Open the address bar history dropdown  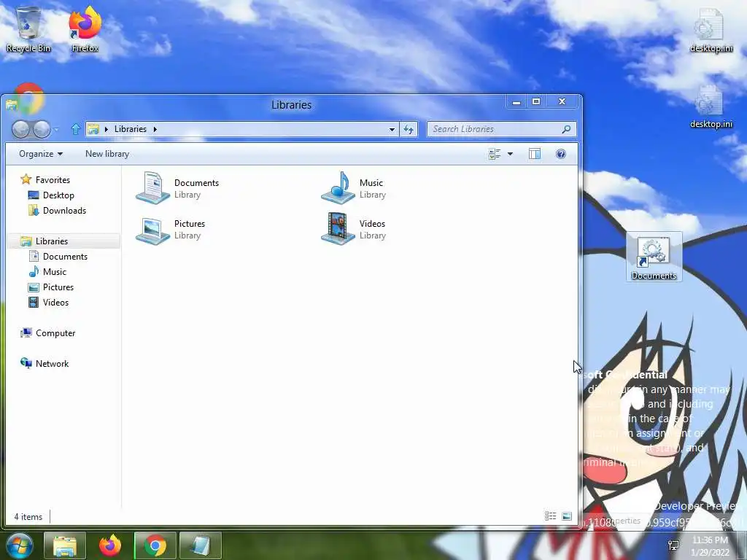(392, 129)
